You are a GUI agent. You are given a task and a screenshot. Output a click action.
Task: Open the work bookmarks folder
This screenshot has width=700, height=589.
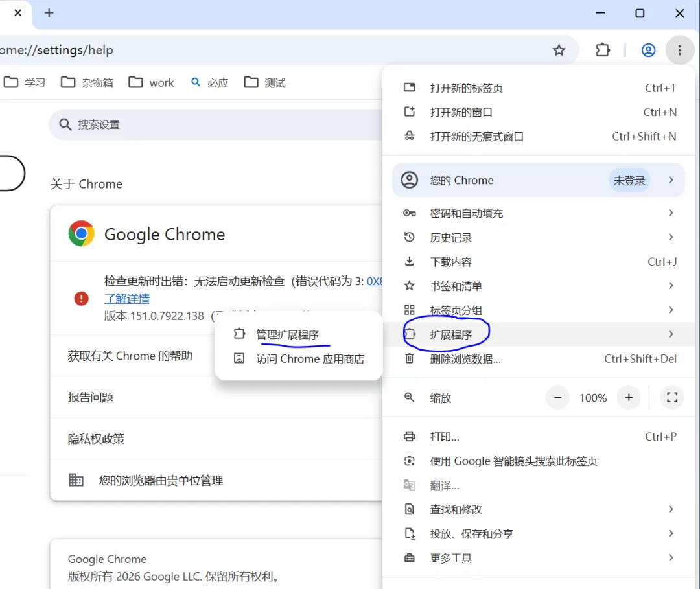click(x=151, y=82)
